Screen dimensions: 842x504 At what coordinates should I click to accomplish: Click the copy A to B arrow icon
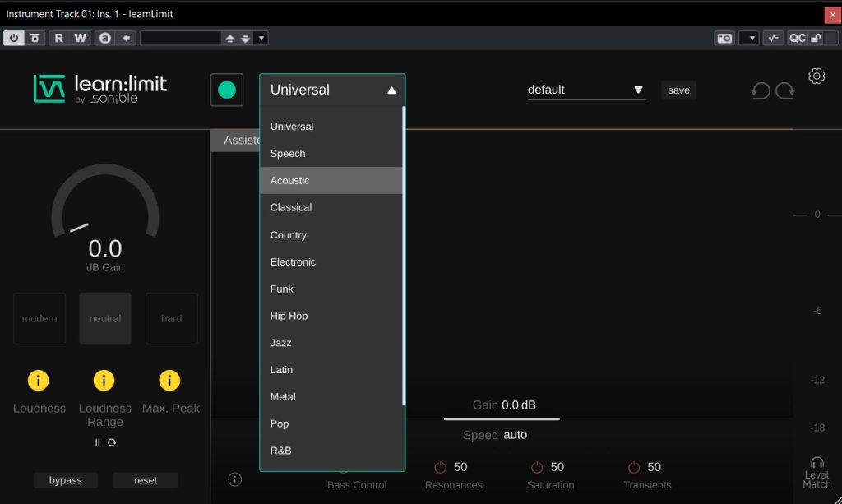126,38
